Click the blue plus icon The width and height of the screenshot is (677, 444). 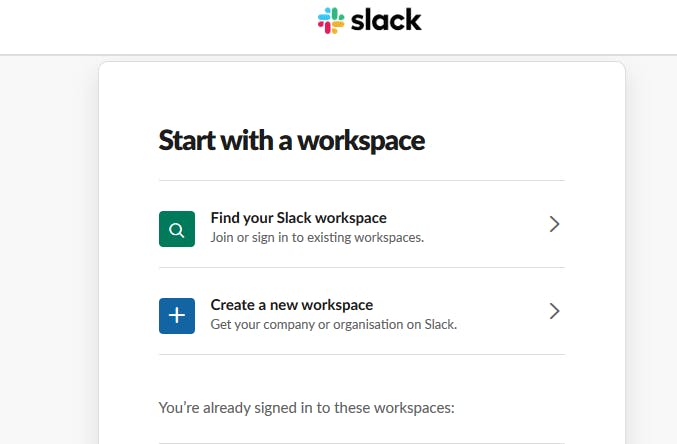click(177, 315)
